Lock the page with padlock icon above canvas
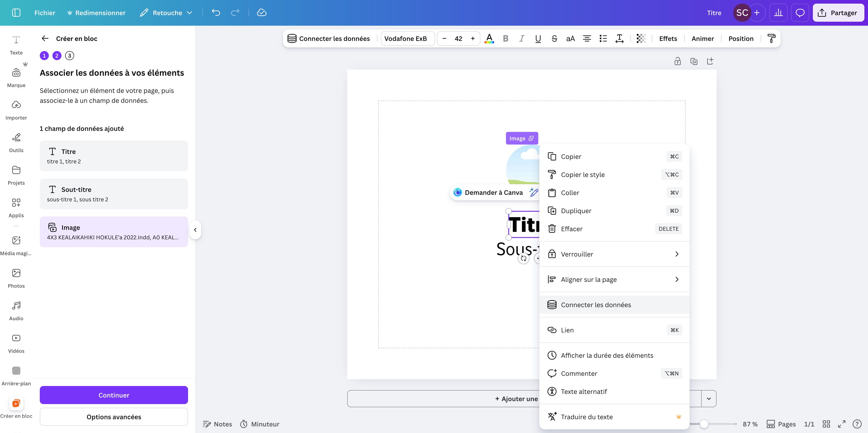 678,61
